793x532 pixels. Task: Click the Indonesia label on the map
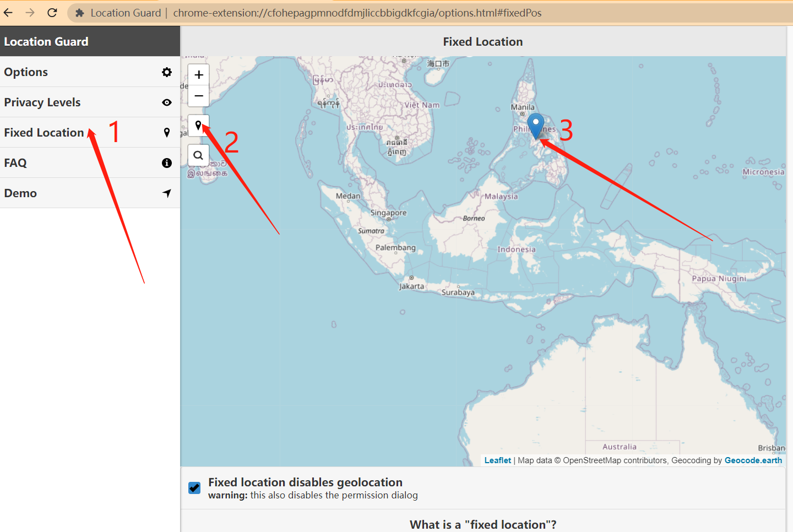pos(517,249)
